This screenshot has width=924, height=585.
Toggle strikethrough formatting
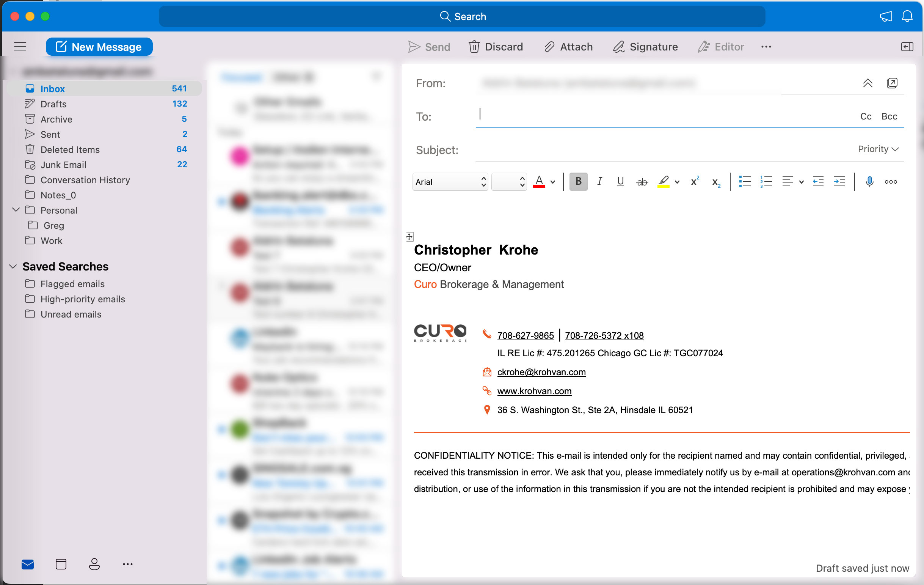tap(642, 182)
